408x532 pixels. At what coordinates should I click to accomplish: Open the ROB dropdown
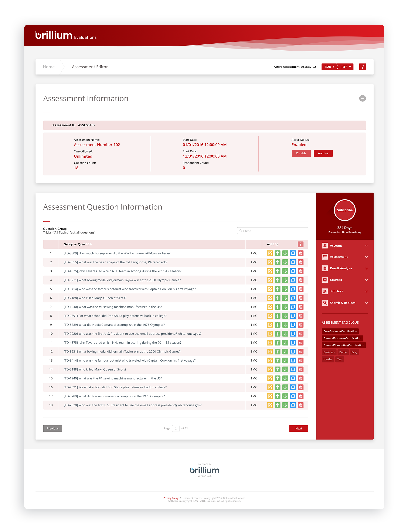point(329,67)
